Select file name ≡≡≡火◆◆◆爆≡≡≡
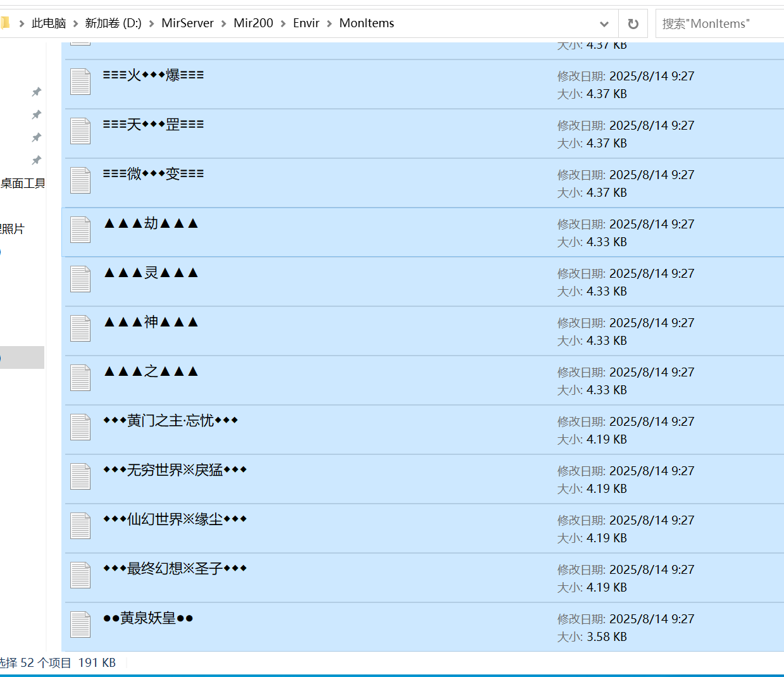This screenshot has height=677, width=784. click(153, 75)
